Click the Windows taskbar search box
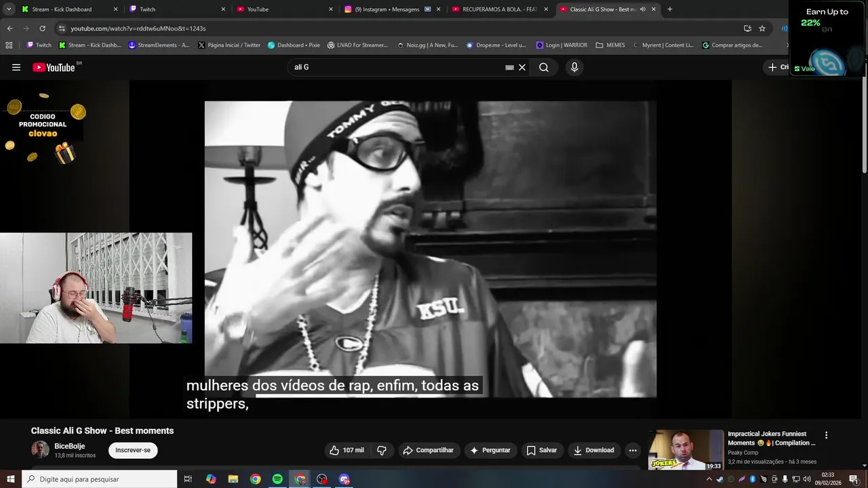This screenshot has width=868, height=488. pos(99,479)
